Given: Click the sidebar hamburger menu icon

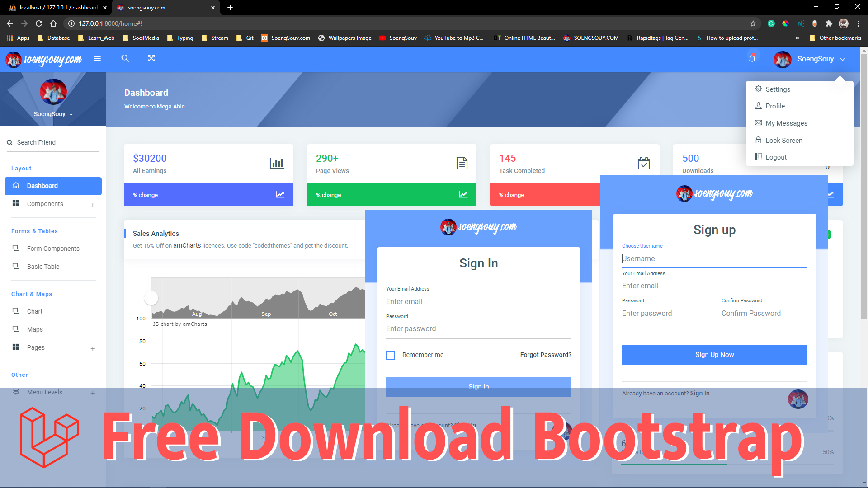Looking at the screenshot, I should click(x=97, y=59).
